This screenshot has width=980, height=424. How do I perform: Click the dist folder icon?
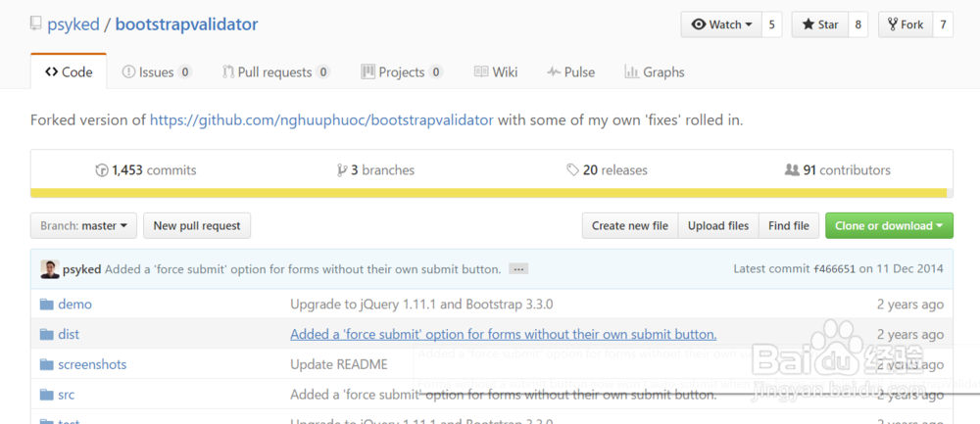pyautogui.click(x=47, y=334)
